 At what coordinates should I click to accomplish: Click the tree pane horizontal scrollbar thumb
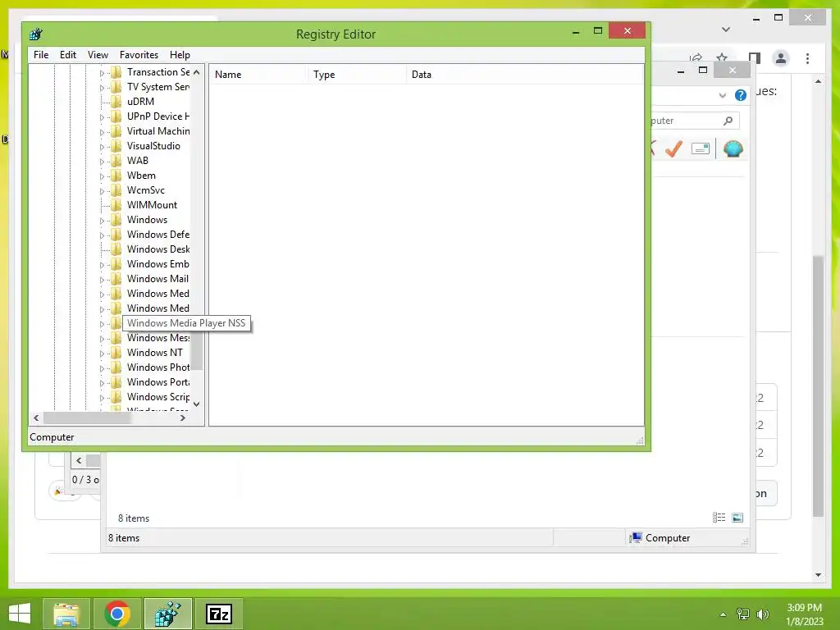point(87,418)
